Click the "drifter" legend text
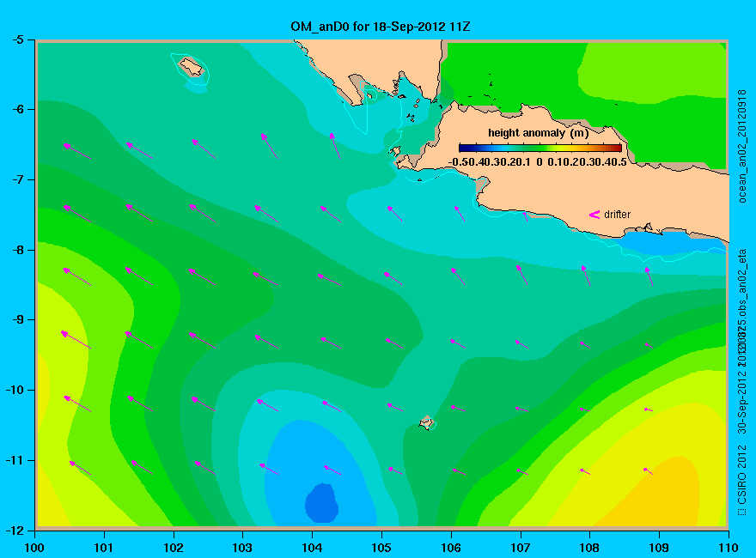The height and width of the screenshot is (558, 756). (x=617, y=215)
